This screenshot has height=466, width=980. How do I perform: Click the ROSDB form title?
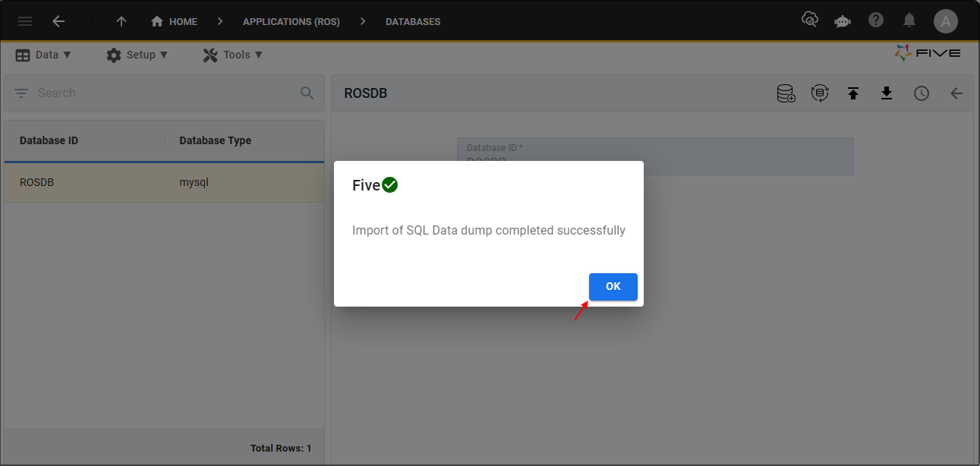(366, 93)
